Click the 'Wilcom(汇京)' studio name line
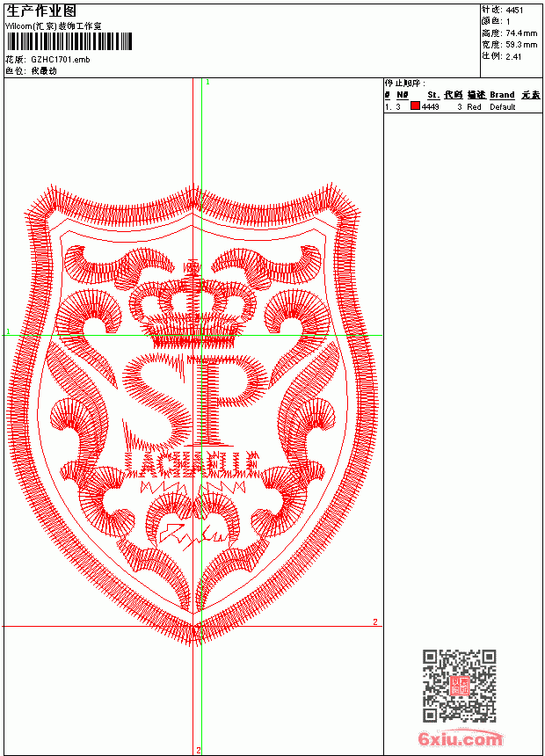This screenshot has height=756, width=545. 54,26
